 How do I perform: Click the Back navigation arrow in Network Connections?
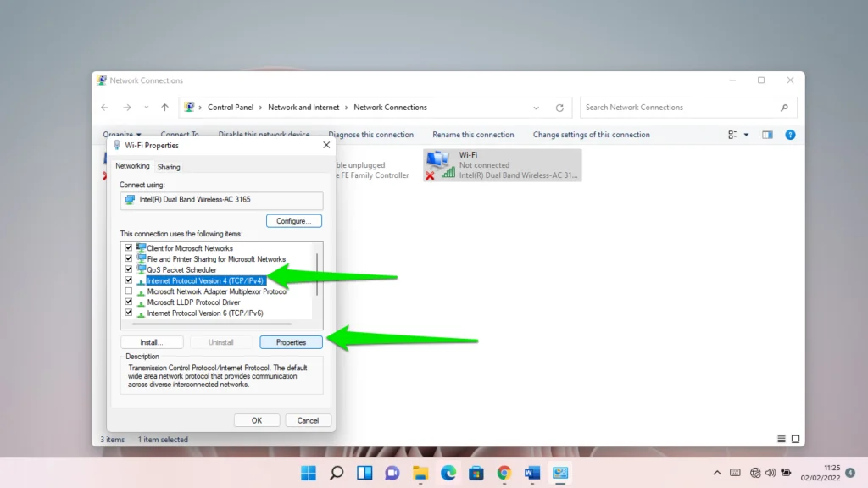coord(104,108)
